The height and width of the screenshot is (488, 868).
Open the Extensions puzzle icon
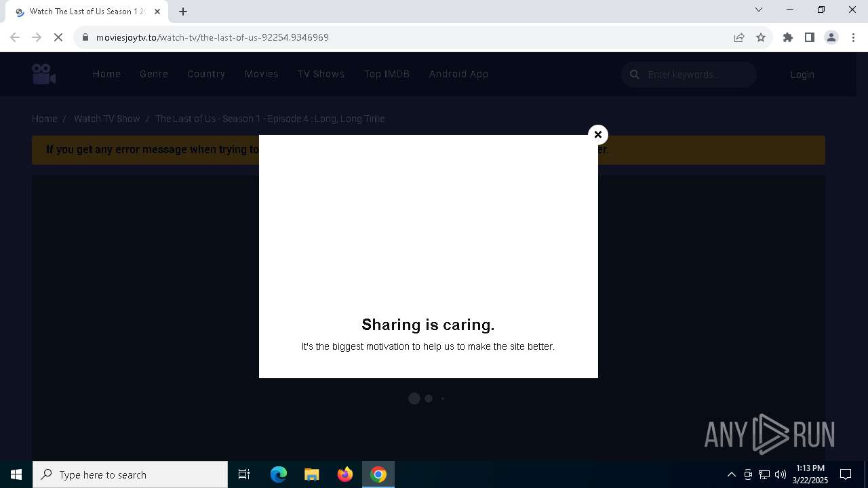click(788, 37)
